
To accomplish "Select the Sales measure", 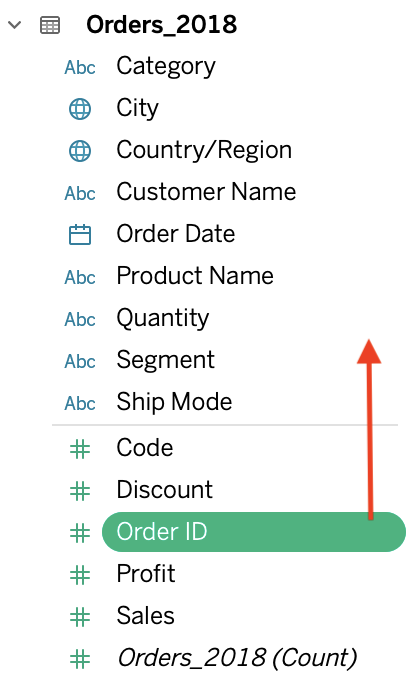I will point(146,615).
